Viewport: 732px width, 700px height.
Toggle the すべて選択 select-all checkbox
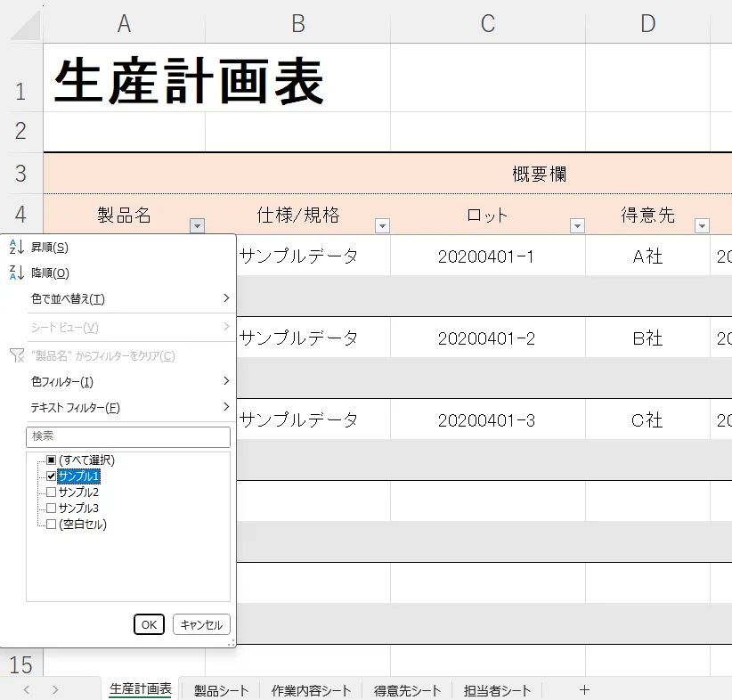point(50,461)
